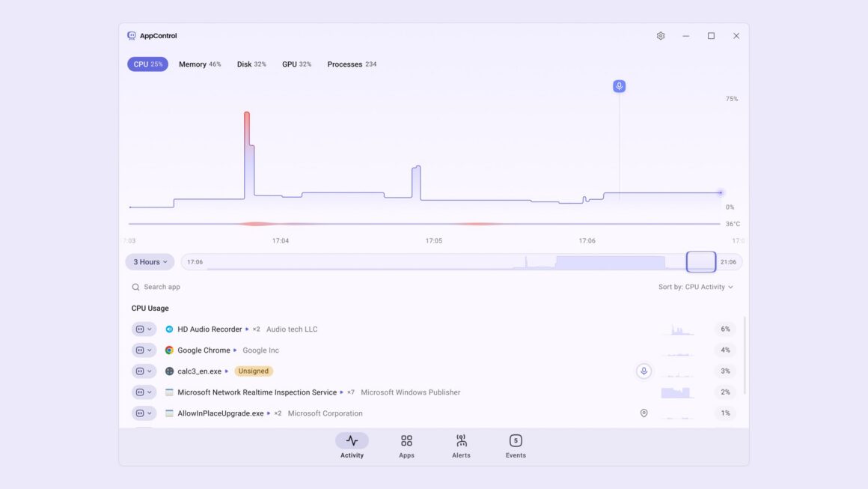Screen dimensions: 868x489
Task: Toggle block button for HD Audio Recorder
Action: click(x=144, y=329)
